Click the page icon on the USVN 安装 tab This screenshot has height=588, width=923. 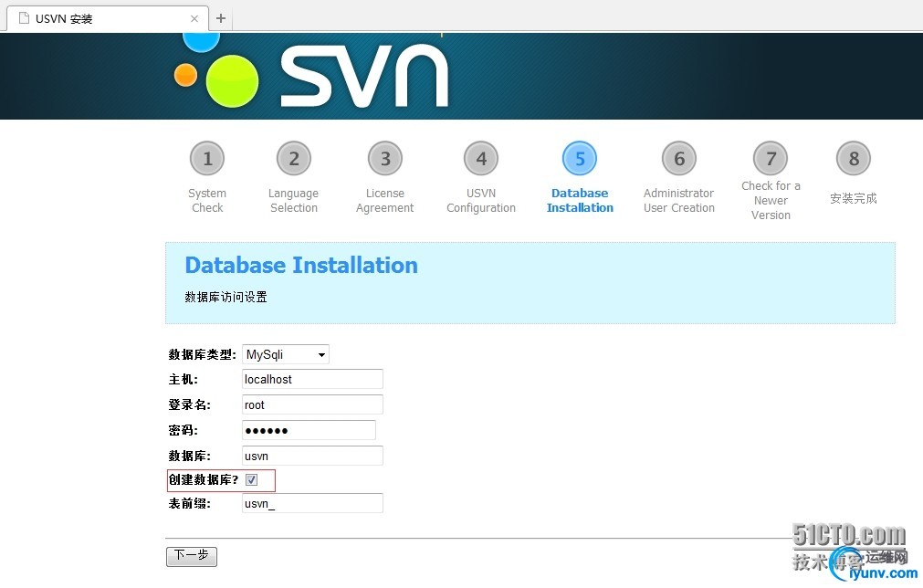click(24, 18)
